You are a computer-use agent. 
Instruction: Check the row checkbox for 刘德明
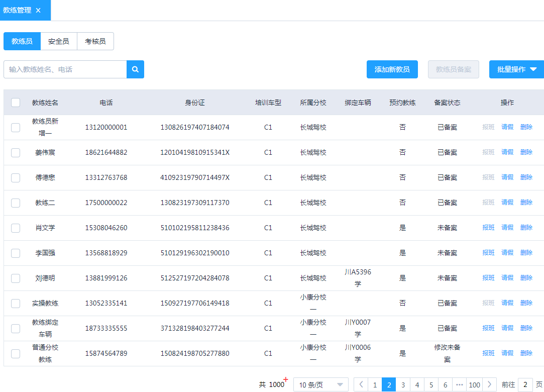[15, 277]
